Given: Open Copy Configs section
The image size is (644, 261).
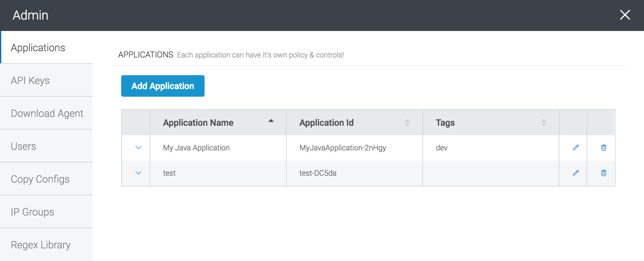Looking at the screenshot, I should [40, 179].
